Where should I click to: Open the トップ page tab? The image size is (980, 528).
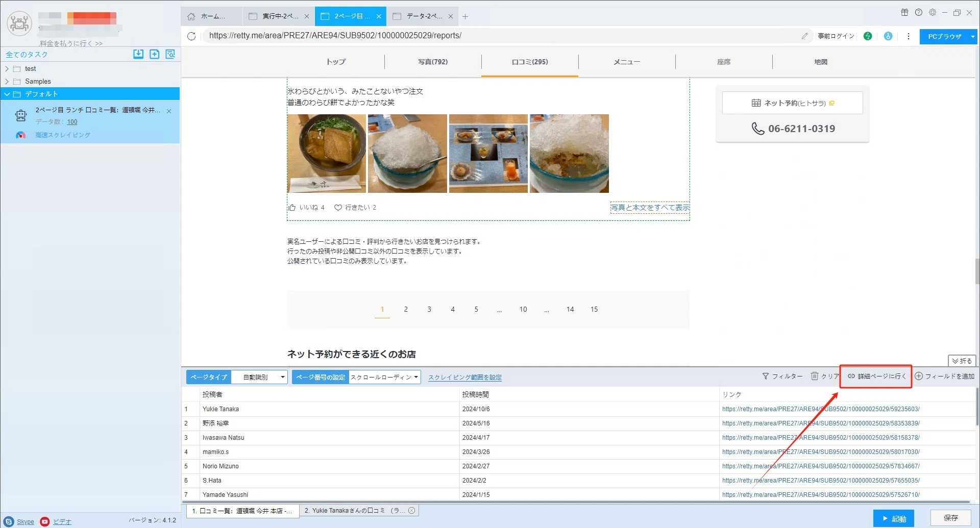[336, 62]
